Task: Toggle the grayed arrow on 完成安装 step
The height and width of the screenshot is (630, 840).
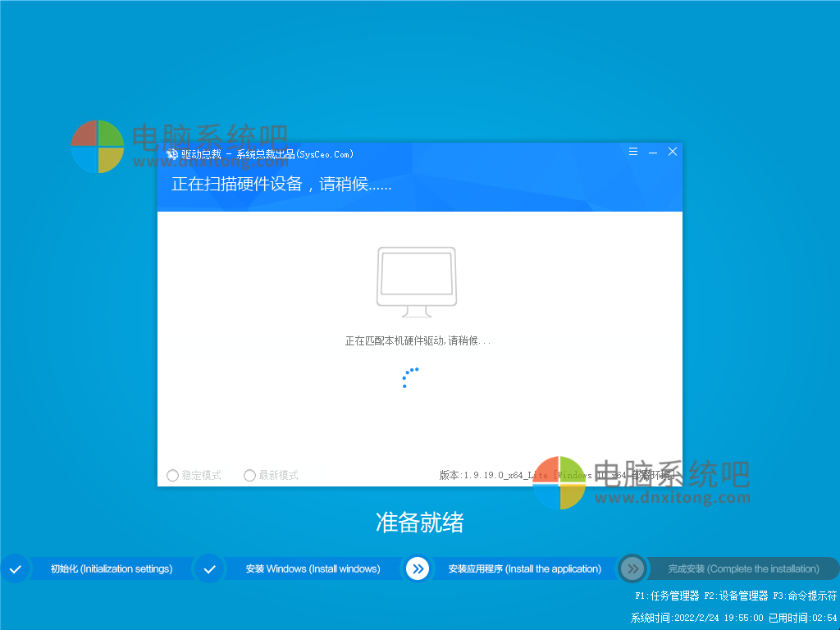Action: click(x=632, y=568)
